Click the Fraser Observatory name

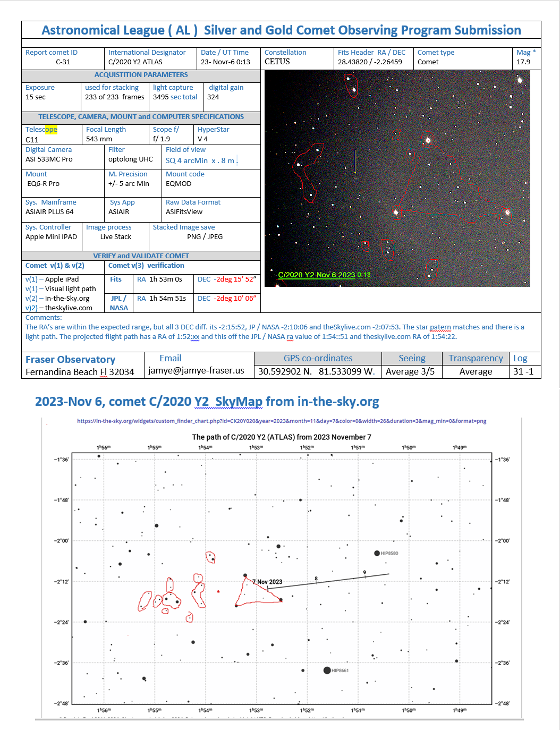pyautogui.click(x=70, y=360)
